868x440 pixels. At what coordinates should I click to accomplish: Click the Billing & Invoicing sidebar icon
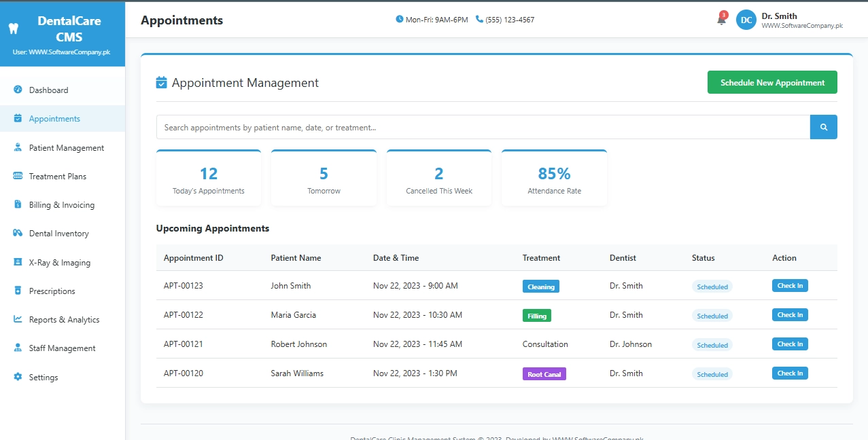[18, 205]
